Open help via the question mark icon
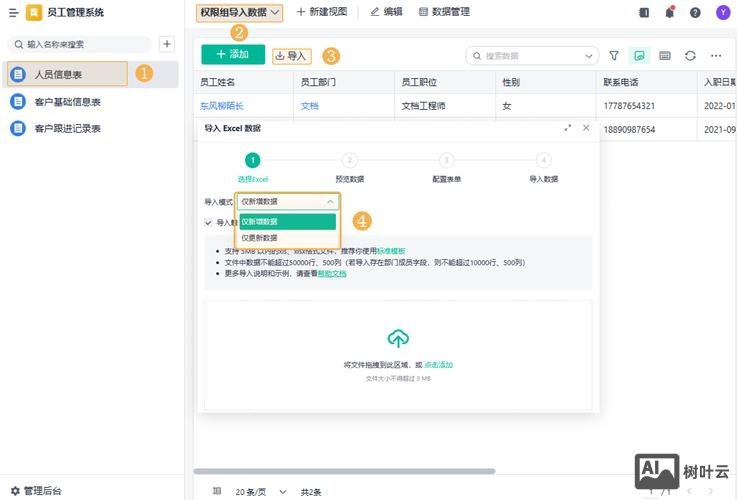The height and width of the screenshot is (500, 737). 695,13
